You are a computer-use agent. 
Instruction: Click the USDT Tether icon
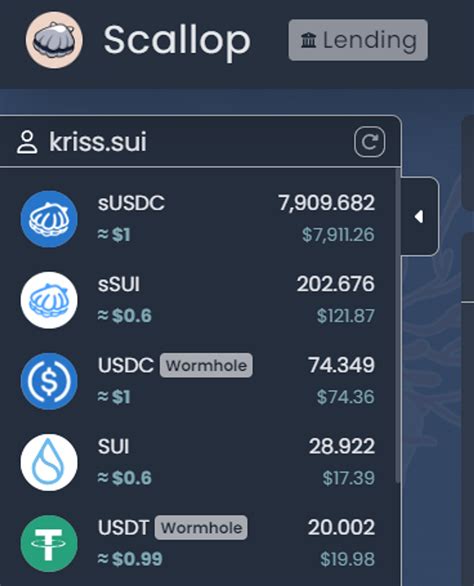click(x=49, y=543)
